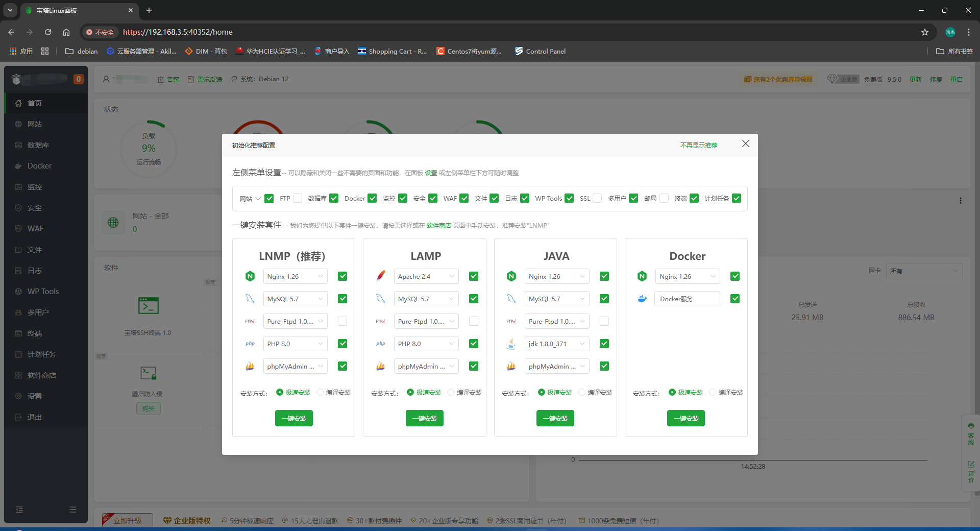Enable the FTP menu checkbox
980x531 pixels.
point(298,198)
